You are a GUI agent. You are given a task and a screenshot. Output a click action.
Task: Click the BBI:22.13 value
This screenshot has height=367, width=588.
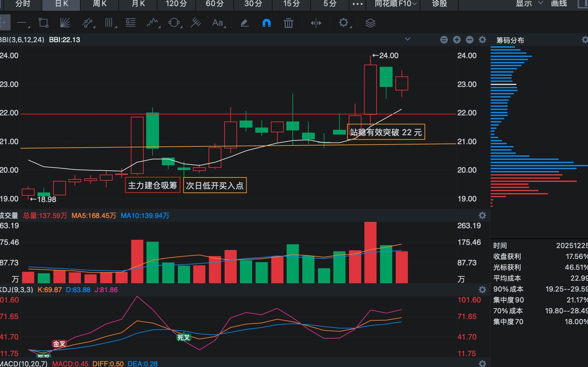(x=65, y=40)
